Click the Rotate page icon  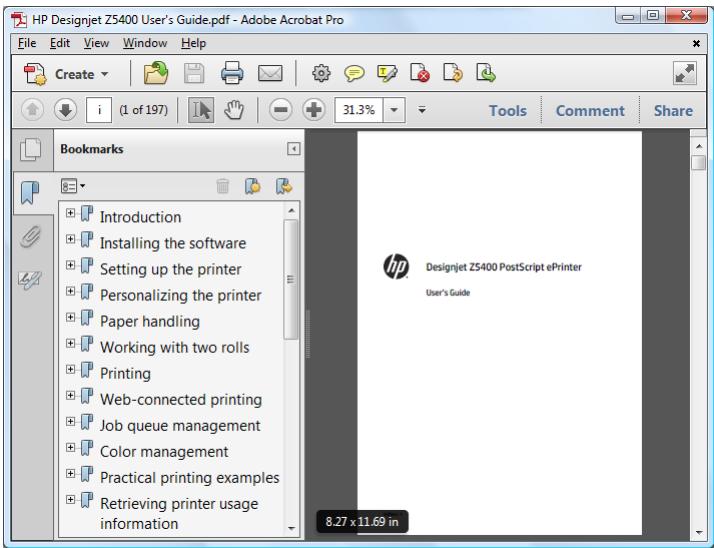pyautogui.click(x=453, y=73)
